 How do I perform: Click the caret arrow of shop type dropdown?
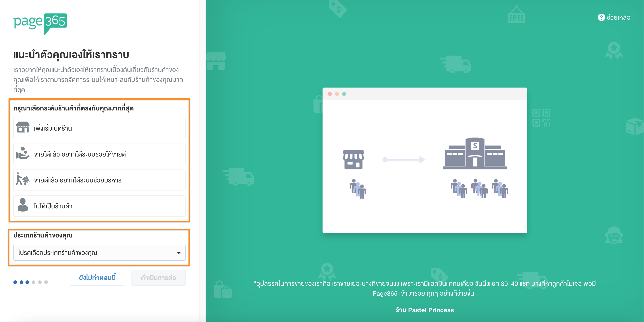click(179, 253)
